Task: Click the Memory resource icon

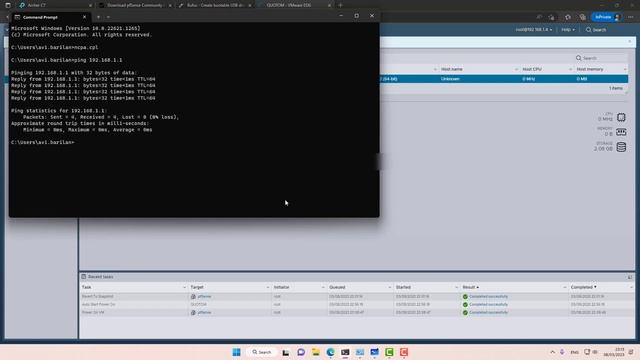Action: point(621,132)
